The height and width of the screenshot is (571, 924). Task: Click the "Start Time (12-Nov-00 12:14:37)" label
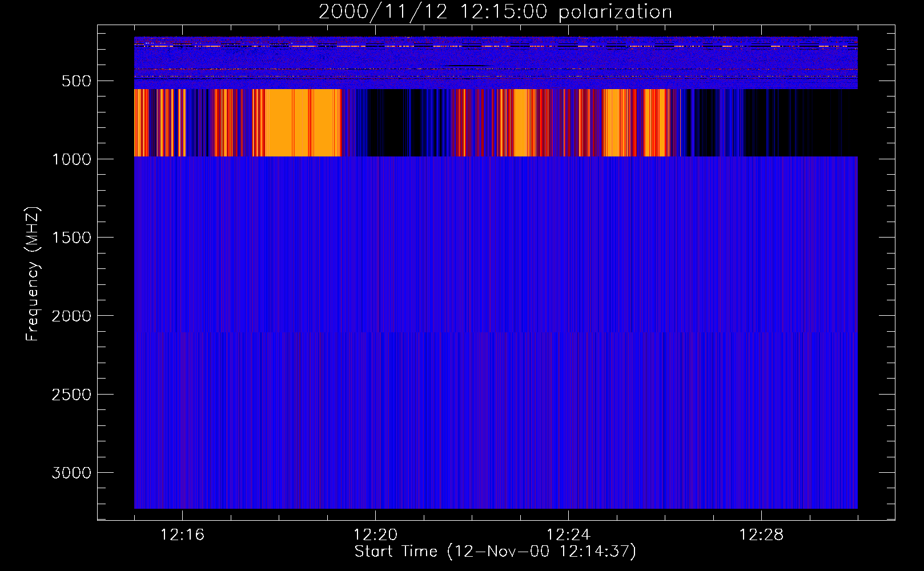[x=495, y=552]
